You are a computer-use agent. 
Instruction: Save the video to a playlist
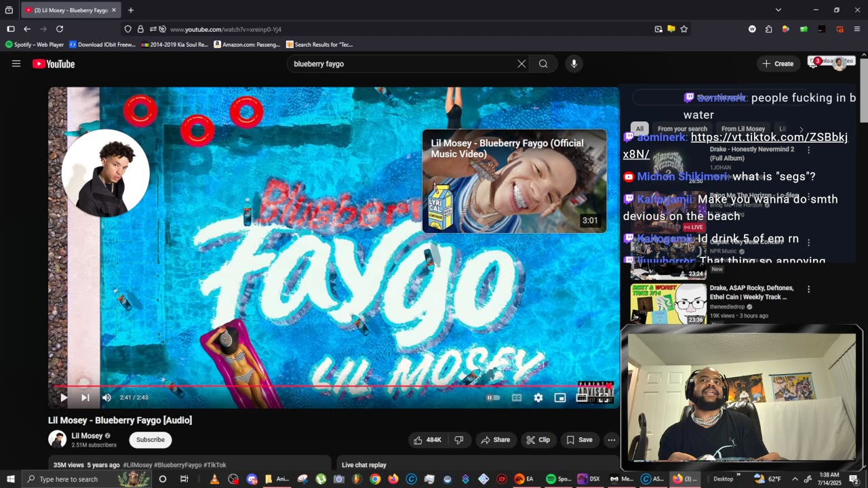point(580,440)
